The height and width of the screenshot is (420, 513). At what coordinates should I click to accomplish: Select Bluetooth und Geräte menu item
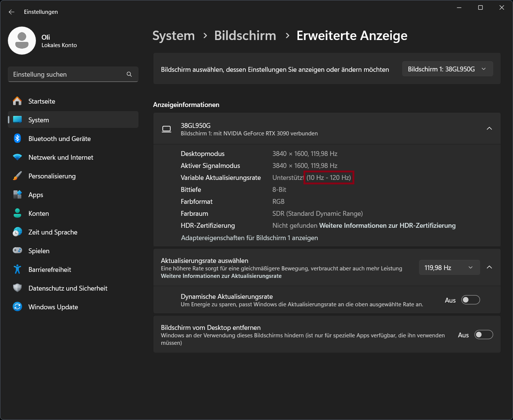[x=73, y=138]
